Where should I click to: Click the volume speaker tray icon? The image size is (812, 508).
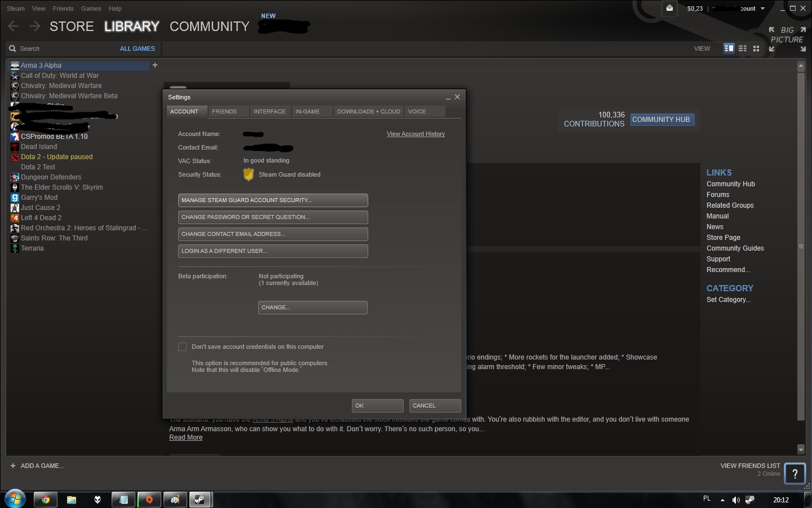click(736, 500)
